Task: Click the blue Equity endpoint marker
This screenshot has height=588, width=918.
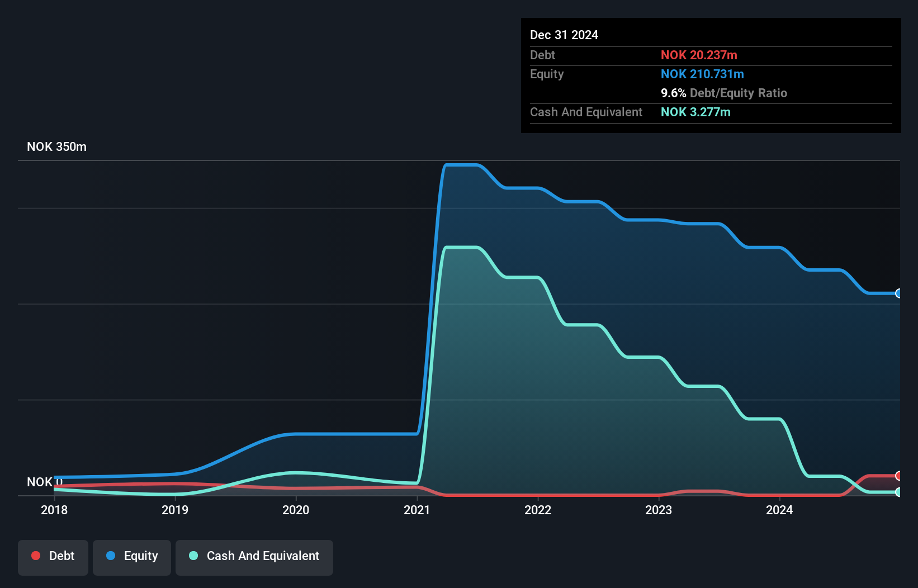Action: [898, 293]
